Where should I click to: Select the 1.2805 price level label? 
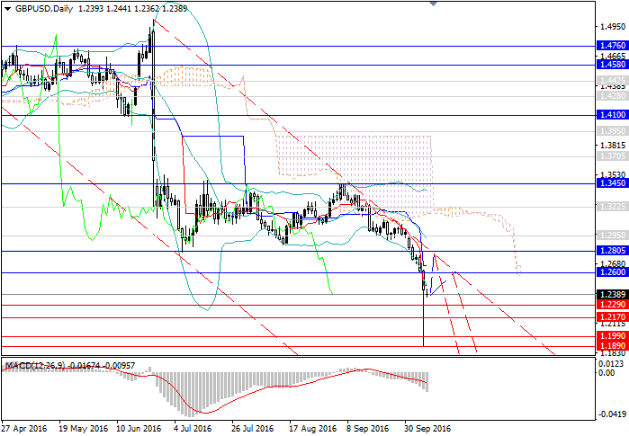point(610,251)
